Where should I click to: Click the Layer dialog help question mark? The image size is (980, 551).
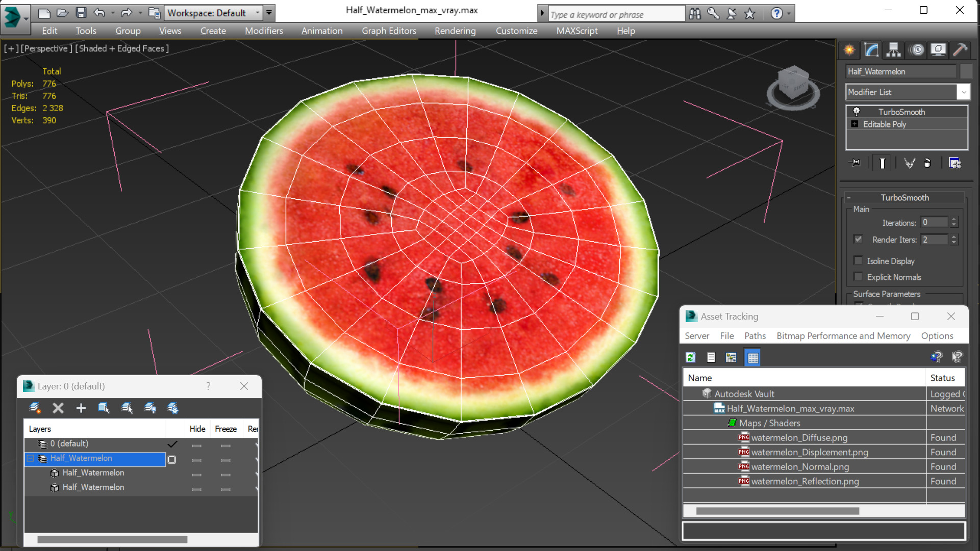tap(208, 386)
